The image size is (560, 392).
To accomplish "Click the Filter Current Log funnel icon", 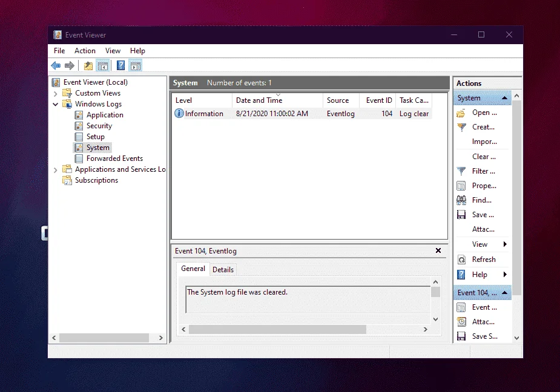I will click(x=461, y=171).
